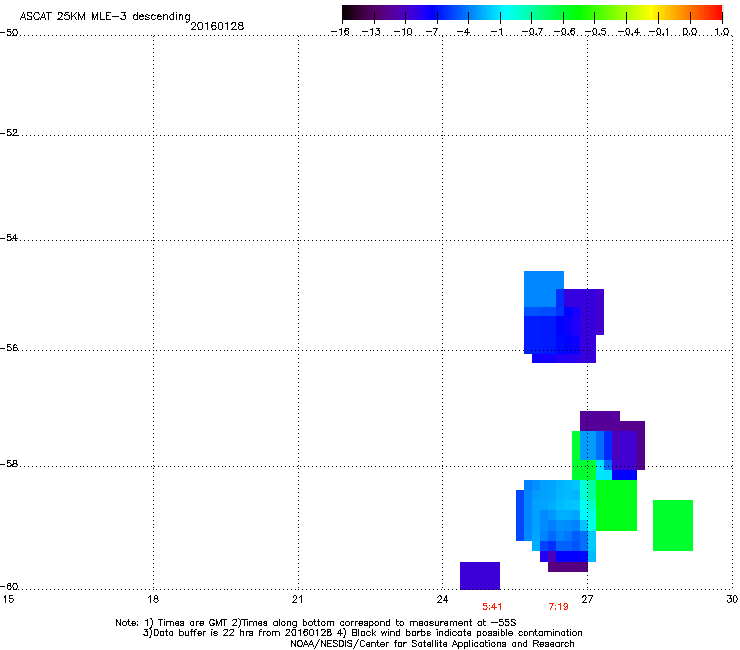Click latitude -52 axis label

click(9, 133)
